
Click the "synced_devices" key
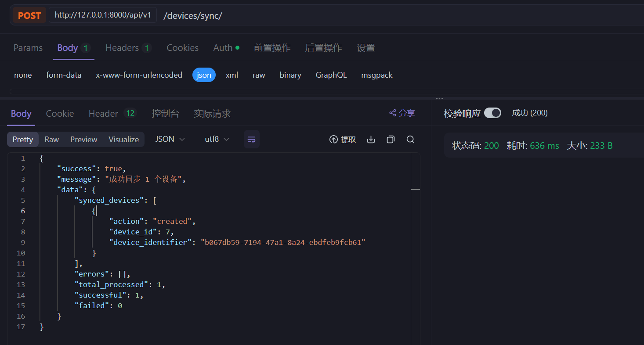(109, 200)
